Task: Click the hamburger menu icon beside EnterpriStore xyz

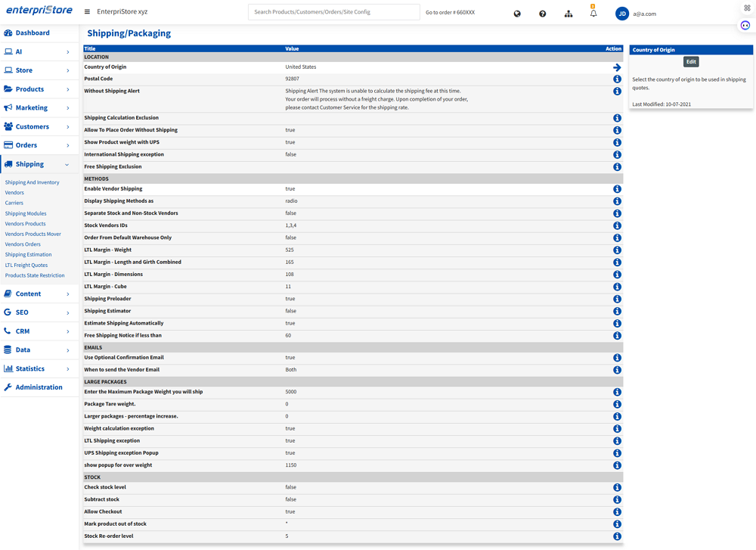Action: coord(87,12)
